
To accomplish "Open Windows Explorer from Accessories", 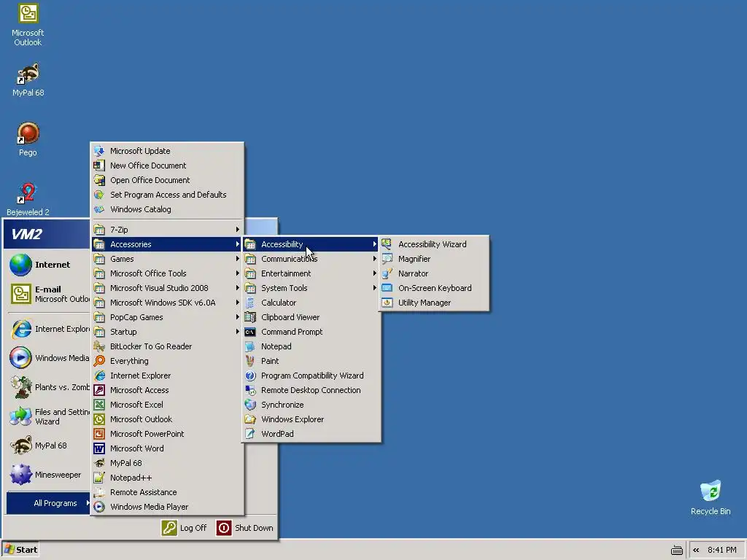I will click(x=311, y=419).
